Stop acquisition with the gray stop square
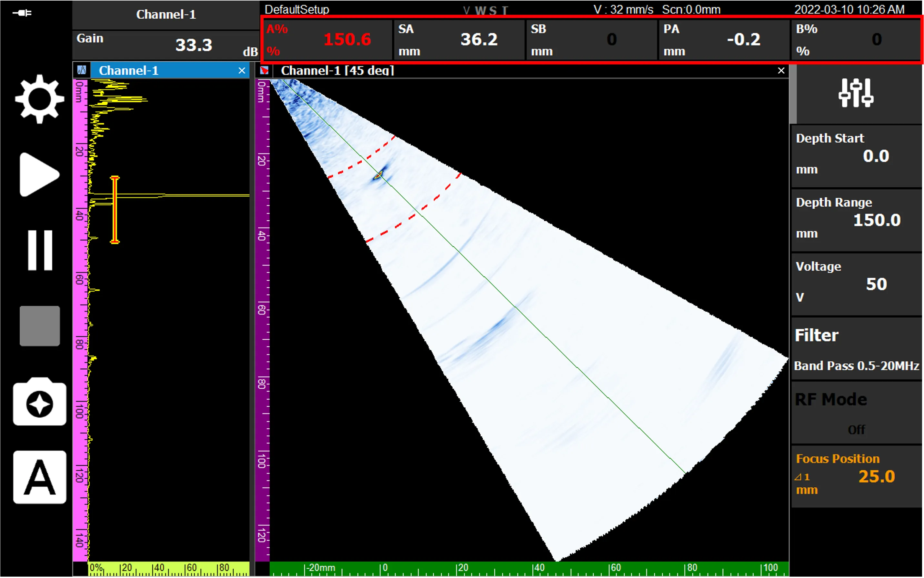Screen dimensions: 924x578 coord(40,326)
